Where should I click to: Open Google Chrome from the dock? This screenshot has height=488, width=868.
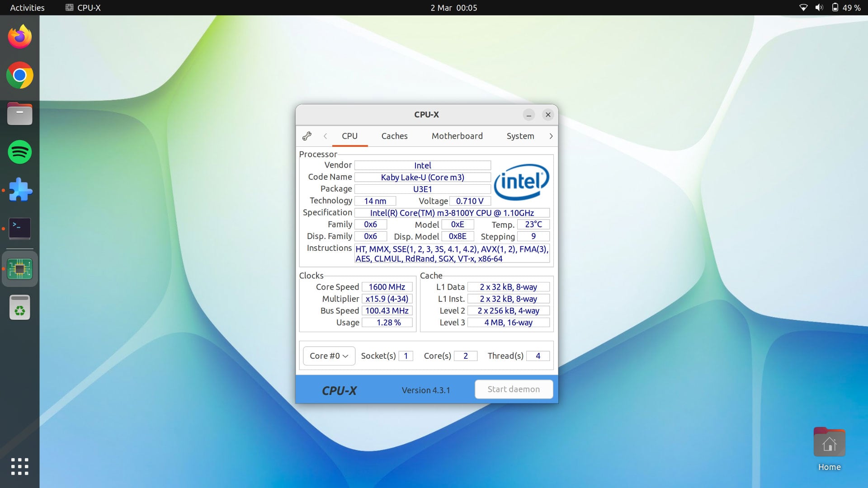click(x=19, y=76)
